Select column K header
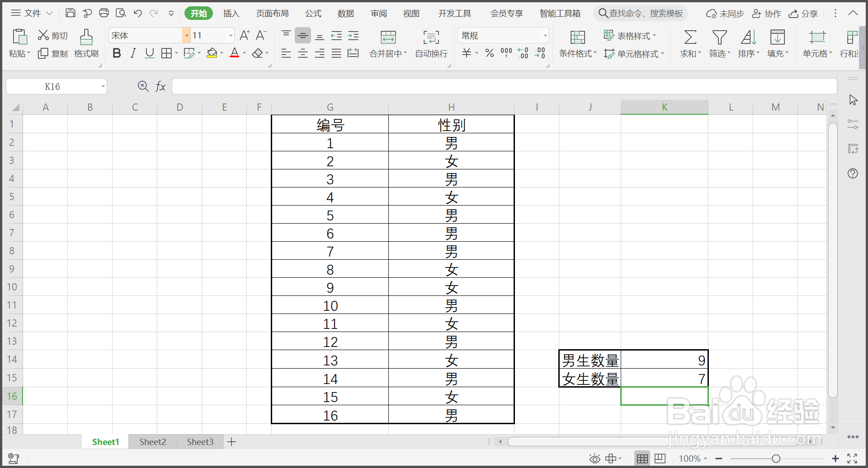The width and height of the screenshot is (868, 468). coord(664,107)
